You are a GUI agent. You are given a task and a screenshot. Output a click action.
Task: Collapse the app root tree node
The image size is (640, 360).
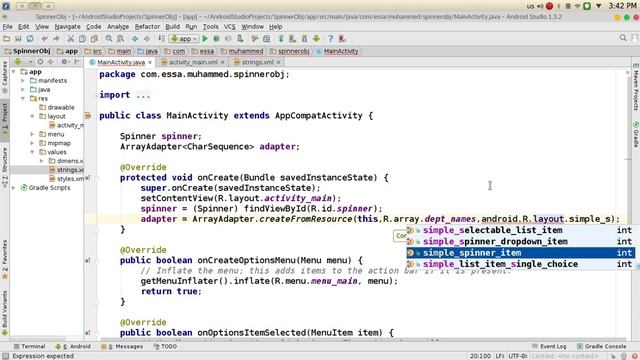pyautogui.click(x=14, y=71)
